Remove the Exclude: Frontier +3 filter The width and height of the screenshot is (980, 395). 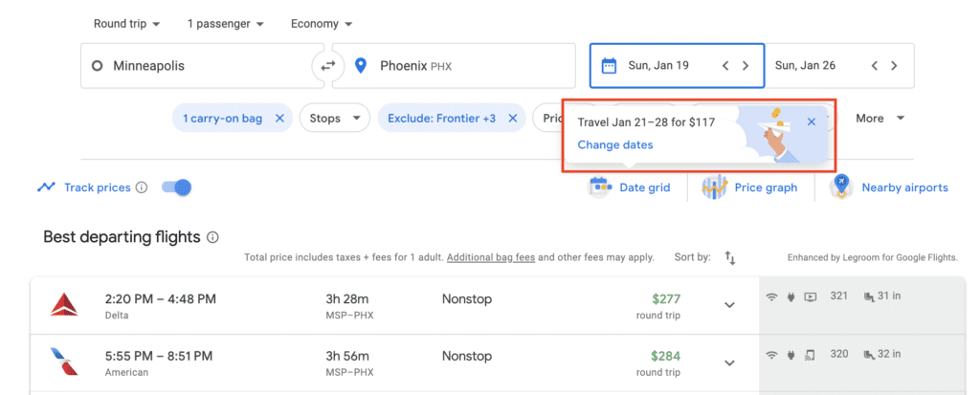coord(513,119)
